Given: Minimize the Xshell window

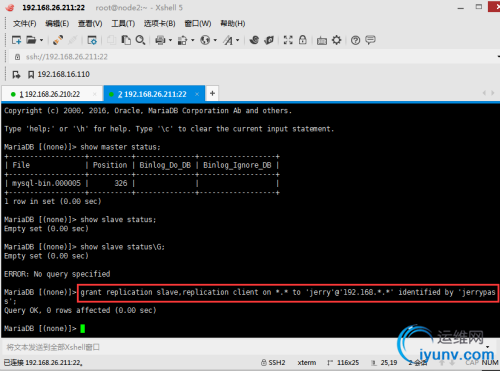Looking at the screenshot, I should 461,8.
